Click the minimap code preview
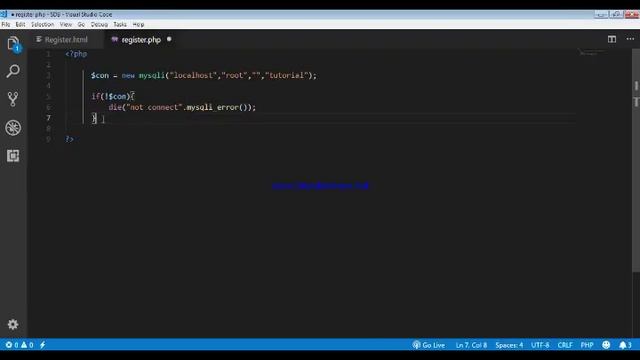The width and height of the screenshot is (640, 360). click(x=592, y=53)
